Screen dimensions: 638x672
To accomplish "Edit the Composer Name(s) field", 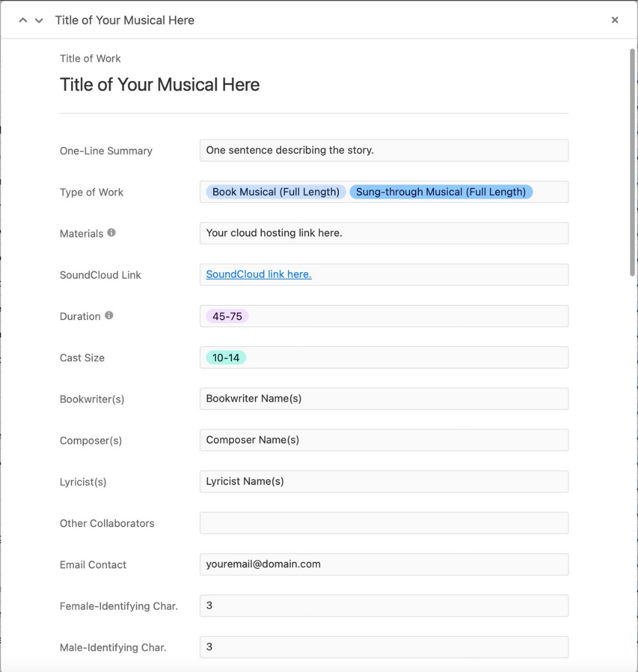I will tap(384, 440).
